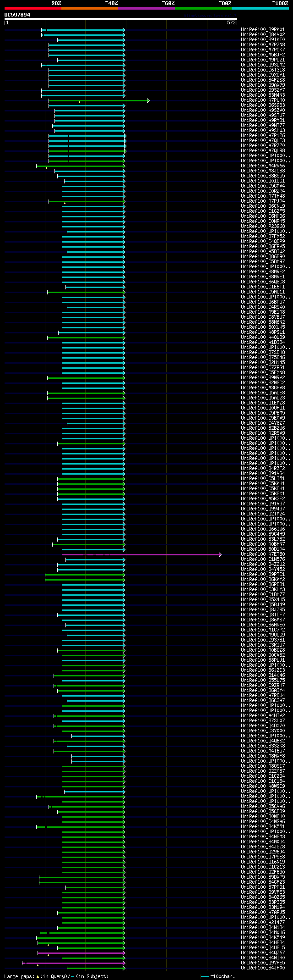293x980 pixels.
Task: Click the white query sequence bar
Action: pos(121,19)
